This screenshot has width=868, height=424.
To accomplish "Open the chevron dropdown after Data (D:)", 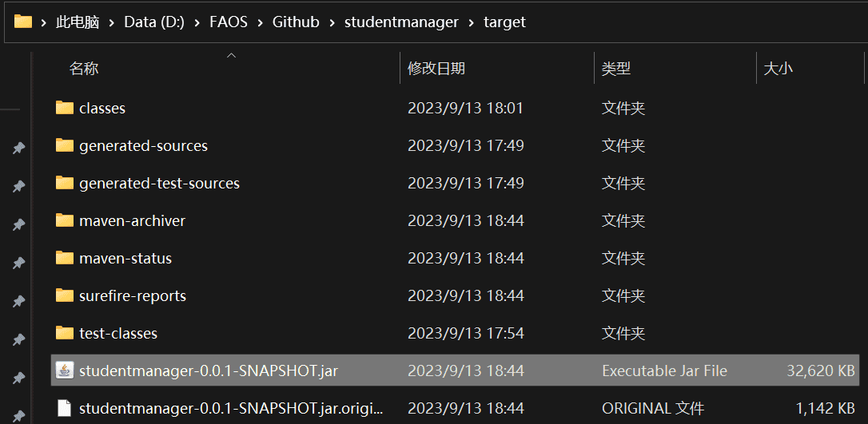I will [197, 22].
